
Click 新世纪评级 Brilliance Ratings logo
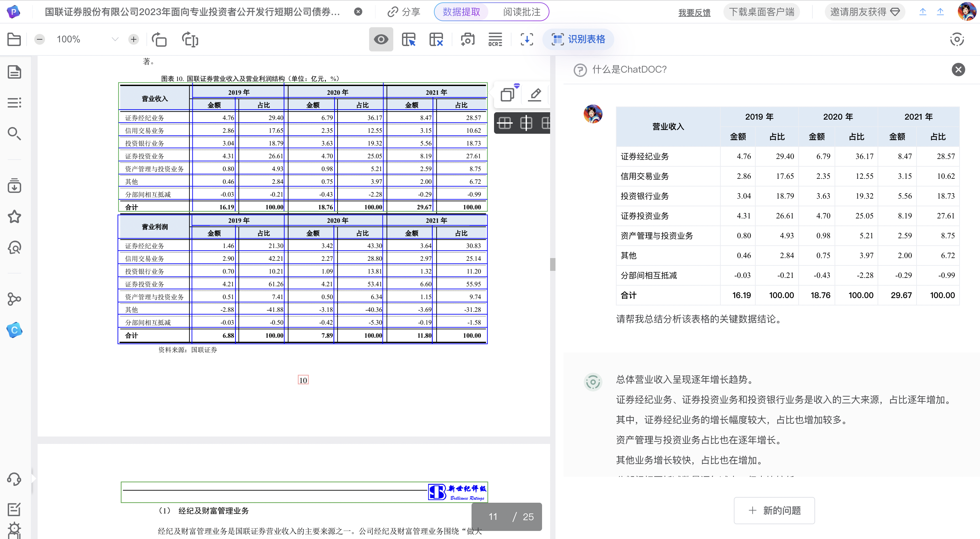[457, 492]
